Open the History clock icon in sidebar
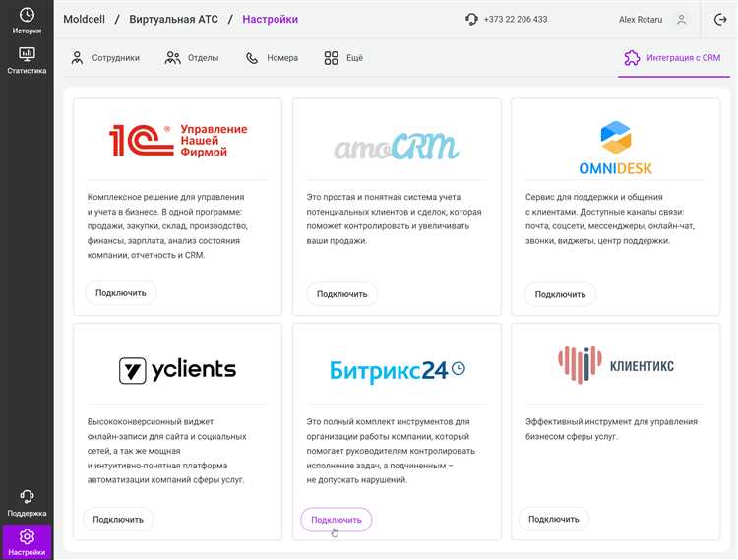738x560 pixels. pos(27,15)
